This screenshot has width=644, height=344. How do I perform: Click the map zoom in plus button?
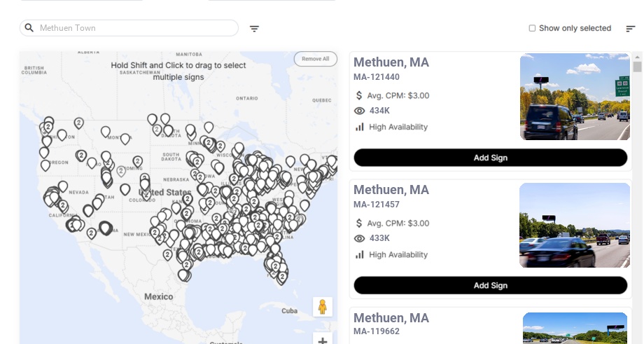click(x=323, y=340)
